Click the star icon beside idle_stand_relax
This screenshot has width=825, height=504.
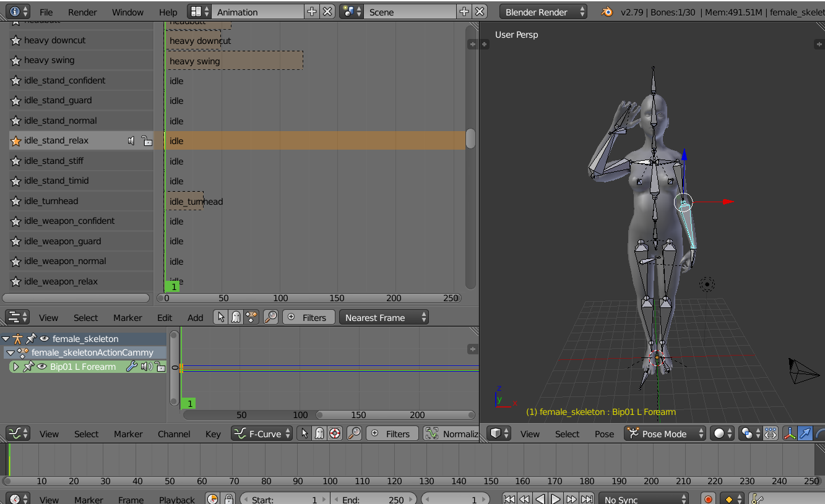click(x=16, y=141)
